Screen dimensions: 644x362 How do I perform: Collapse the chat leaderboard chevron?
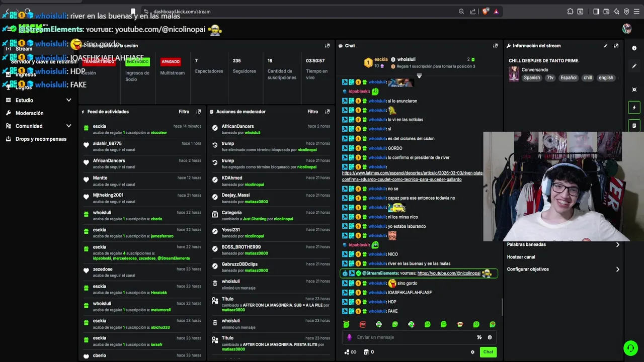point(419,76)
